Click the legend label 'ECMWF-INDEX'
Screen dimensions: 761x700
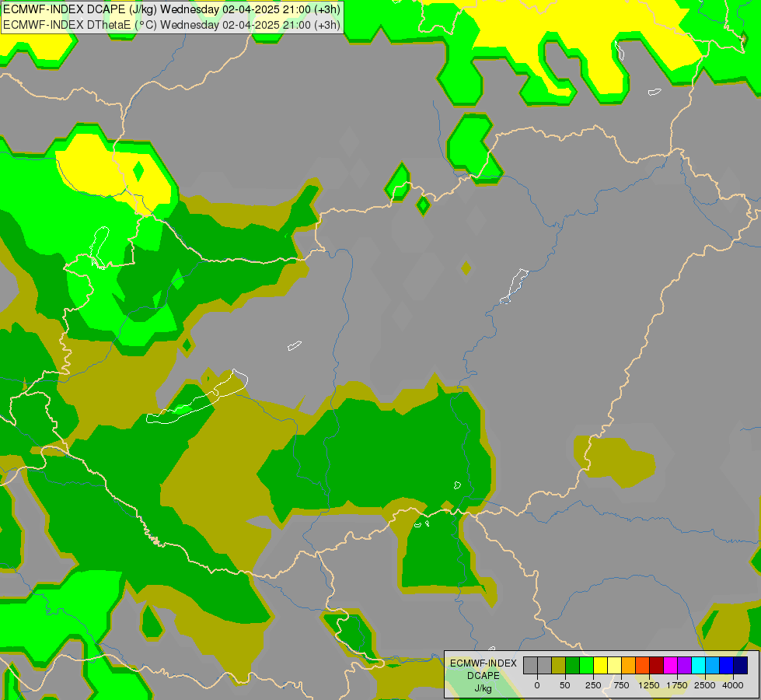pyautogui.click(x=483, y=663)
